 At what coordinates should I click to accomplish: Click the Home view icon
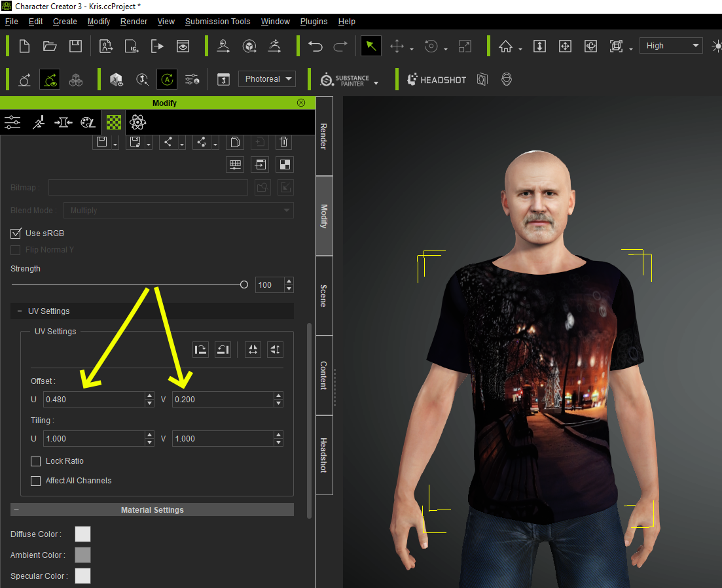pos(505,46)
